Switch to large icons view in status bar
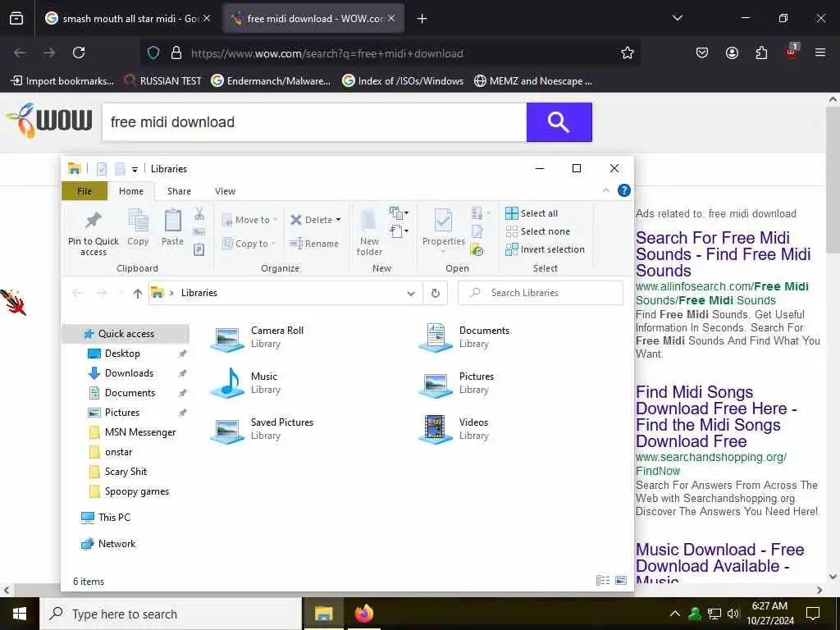The height and width of the screenshot is (630, 840). (621, 580)
